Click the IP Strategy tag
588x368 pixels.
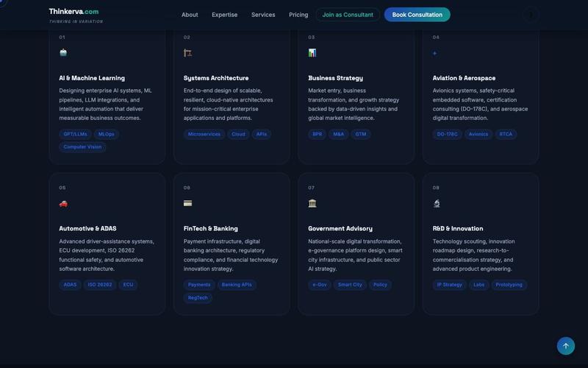tap(450, 285)
